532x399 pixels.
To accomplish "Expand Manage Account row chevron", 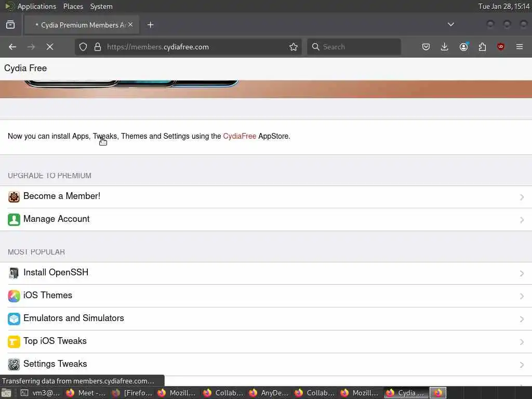I will [x=522, y=220].
